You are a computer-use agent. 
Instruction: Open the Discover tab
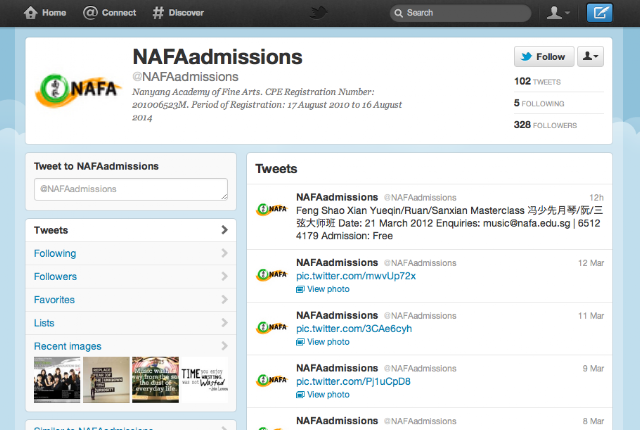178,13
